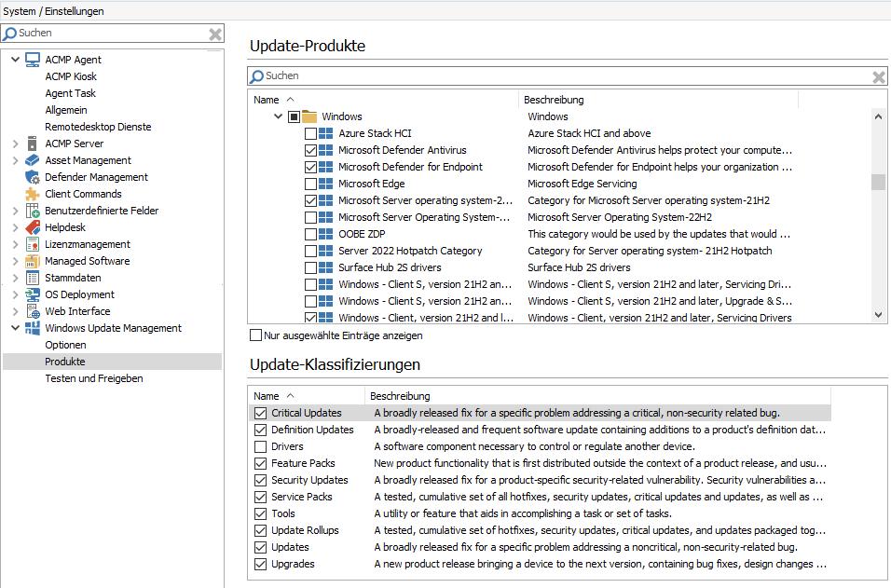The image size is (891, 588).
Task: Click the OS Deployment icon
Action: pyautogui.click(x=31, y=294)
